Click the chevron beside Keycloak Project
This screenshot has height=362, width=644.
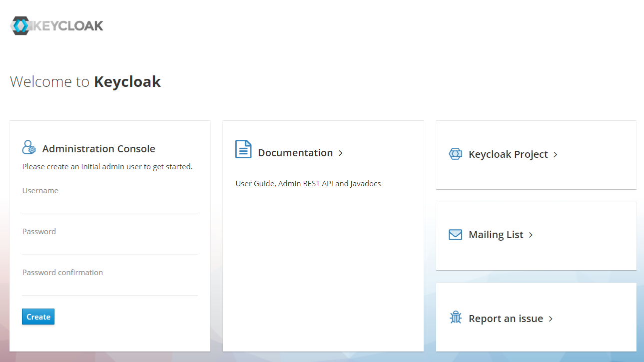pos(555,155)
